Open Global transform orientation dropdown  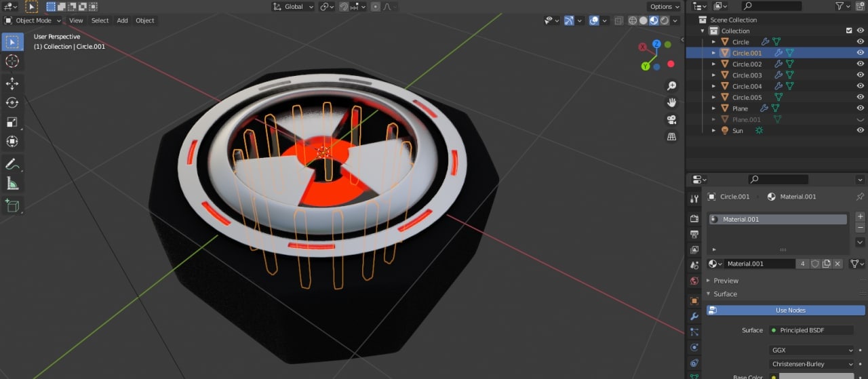coord(293,7)
